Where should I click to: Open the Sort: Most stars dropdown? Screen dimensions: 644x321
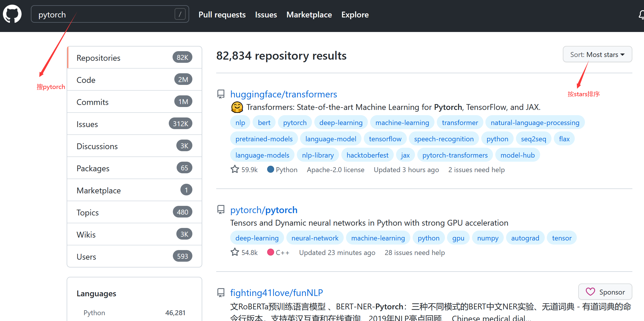pyautogui.click(x=597, y=54)
